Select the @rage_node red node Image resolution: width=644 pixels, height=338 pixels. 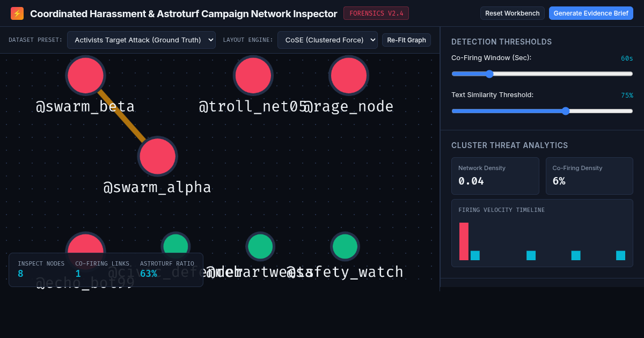[x=349, y=76]
